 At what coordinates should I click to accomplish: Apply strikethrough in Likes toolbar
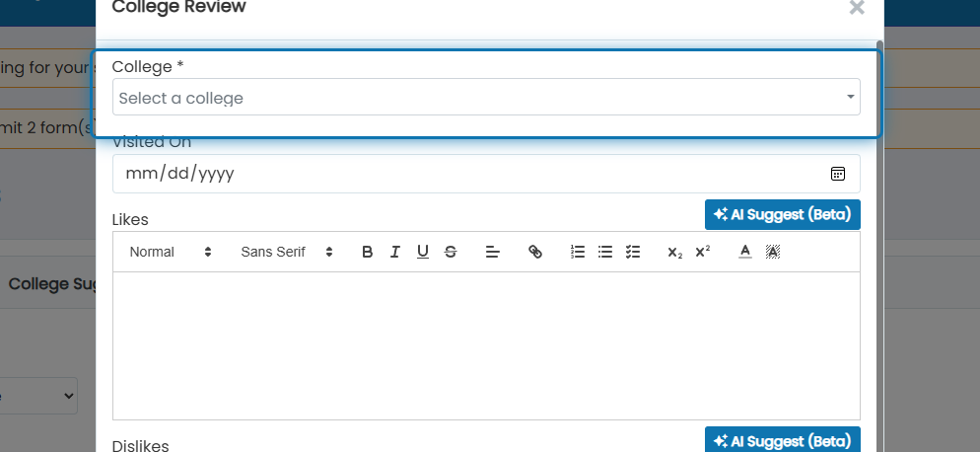450,252
